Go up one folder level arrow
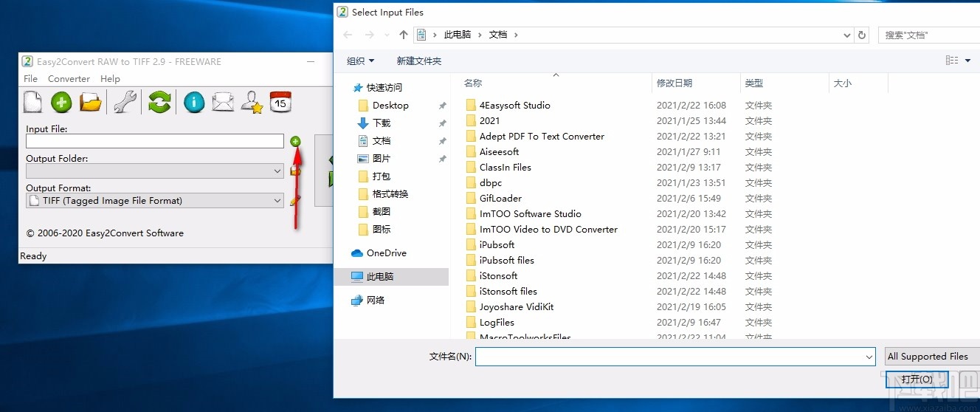980x412 pixels. 403,35
